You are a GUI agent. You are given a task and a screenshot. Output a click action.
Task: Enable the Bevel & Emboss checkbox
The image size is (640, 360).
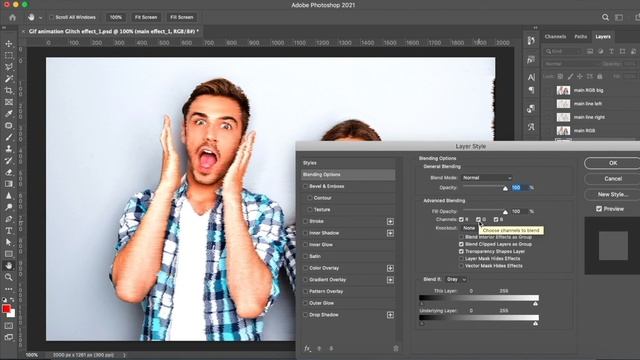(305, 186)
